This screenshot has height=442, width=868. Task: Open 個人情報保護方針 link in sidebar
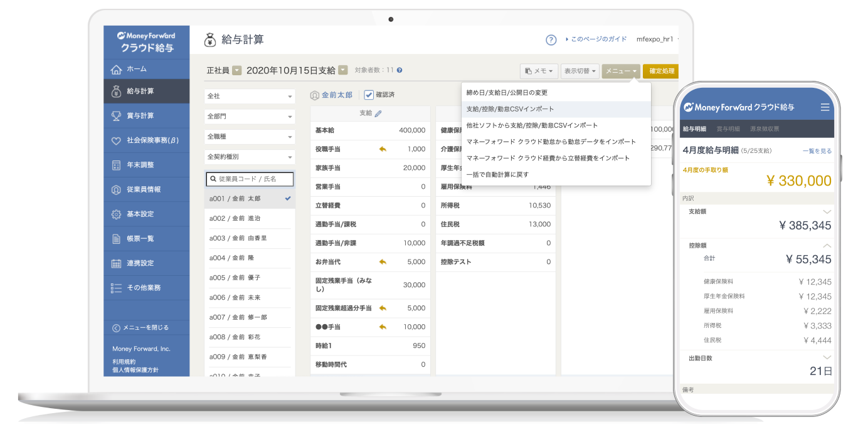click(x=135, y=370)
